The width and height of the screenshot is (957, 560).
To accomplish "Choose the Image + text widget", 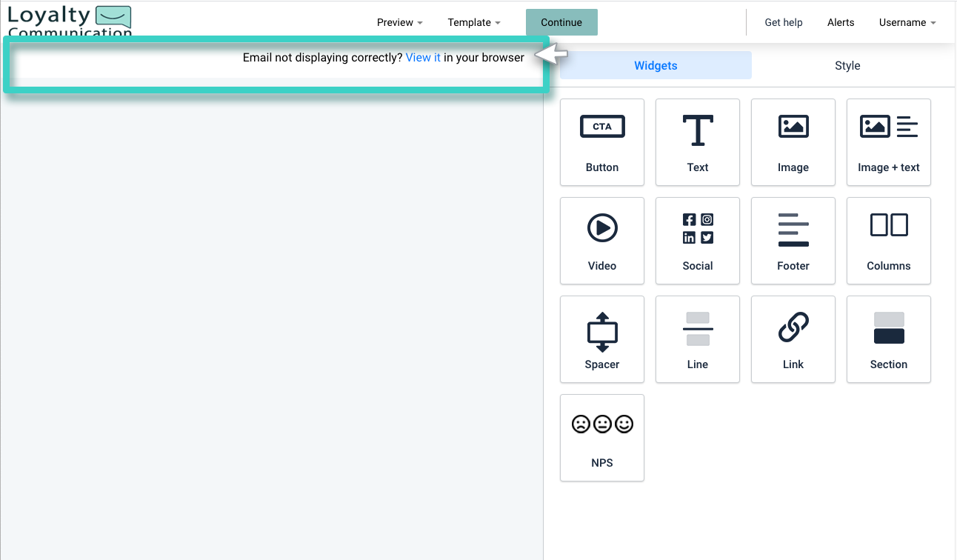I will pyautogui.click(x=888, y=142).
